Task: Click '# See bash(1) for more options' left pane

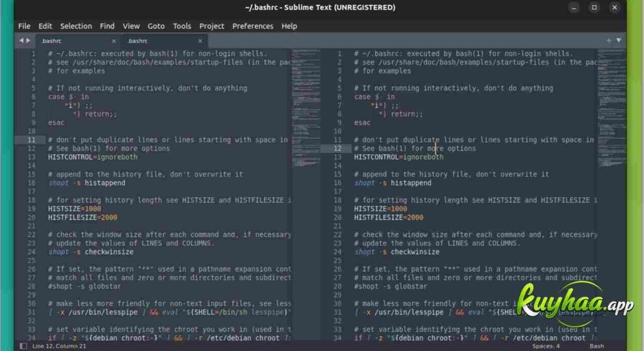Action: point(109,148)
